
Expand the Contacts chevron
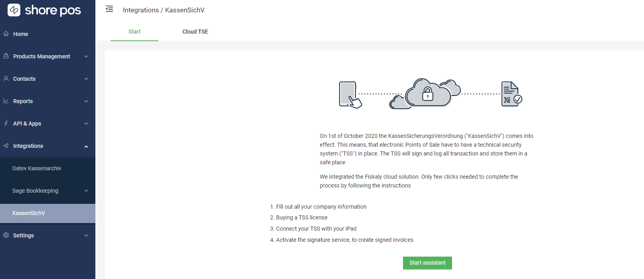point(86,79)
